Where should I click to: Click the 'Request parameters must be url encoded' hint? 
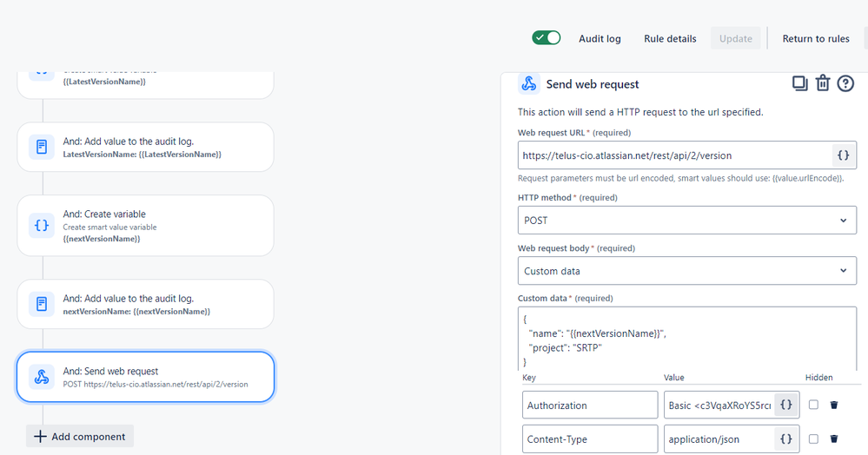(680, 178)
